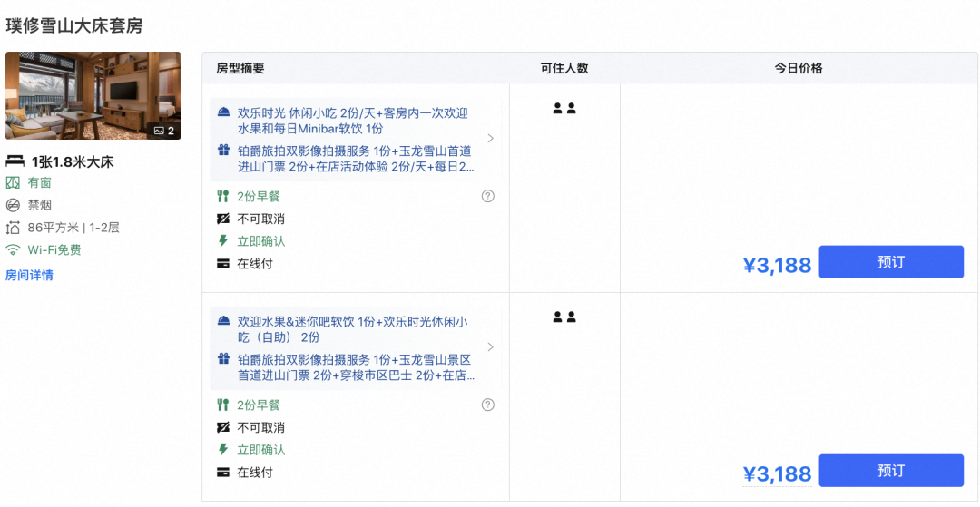Click the 今日价格 column header
This screenshot has width=980, height=507.
799,69
